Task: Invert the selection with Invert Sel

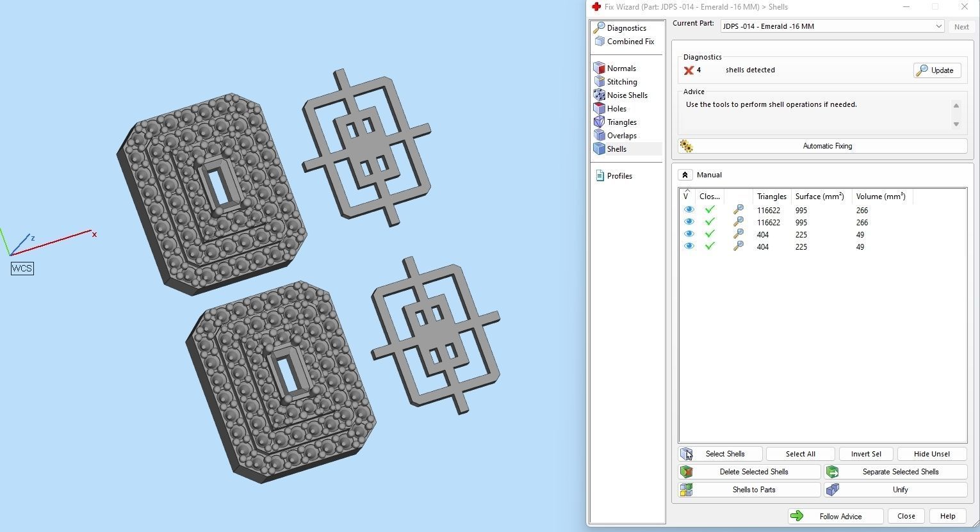Action: [866, 454]
